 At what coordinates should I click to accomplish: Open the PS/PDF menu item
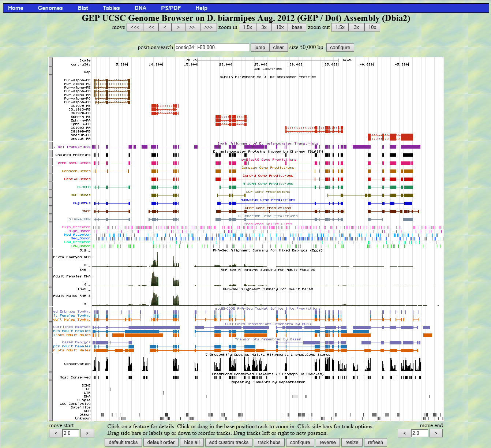point(171,8)
